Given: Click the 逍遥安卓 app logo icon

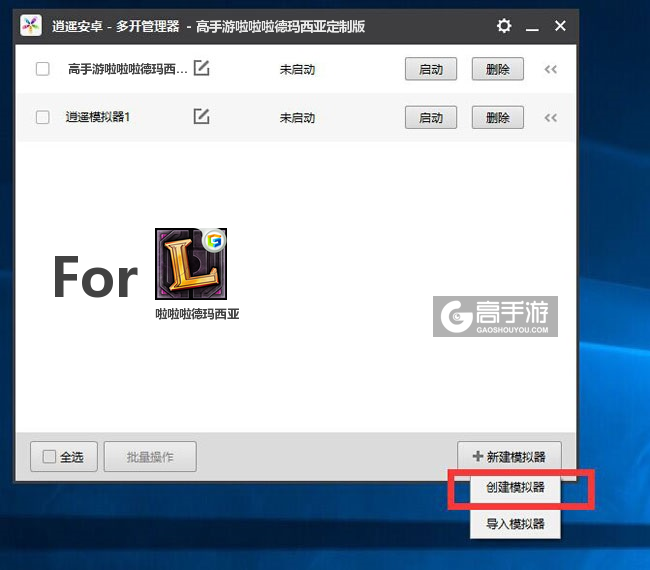Looking at the screenshot, I should [31, 26].
